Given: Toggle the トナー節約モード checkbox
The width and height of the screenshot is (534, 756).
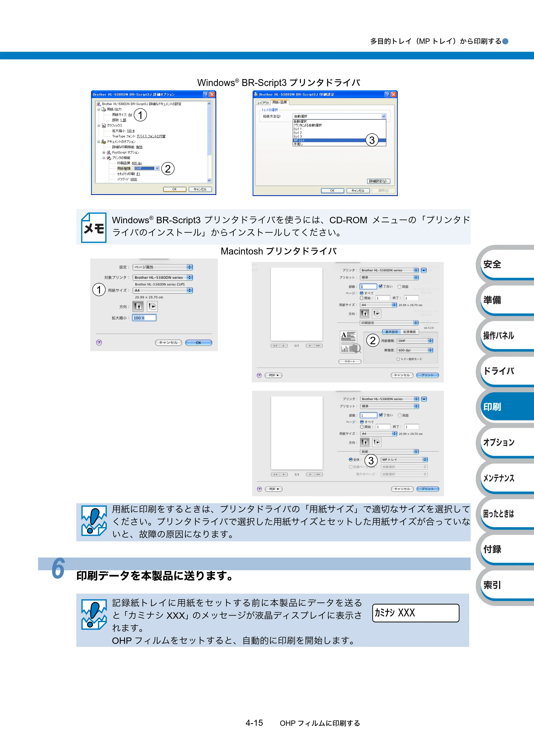Looking at the screenshot, I should 398,359.
